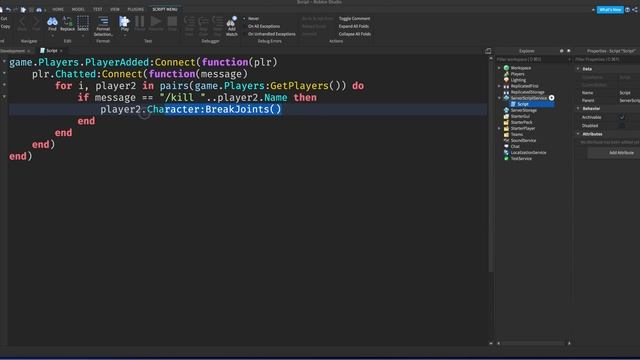Click the add-object plus icon beside ServerScriptService
The width and height of the screenshot is (640, 360).
pos(551,98)
